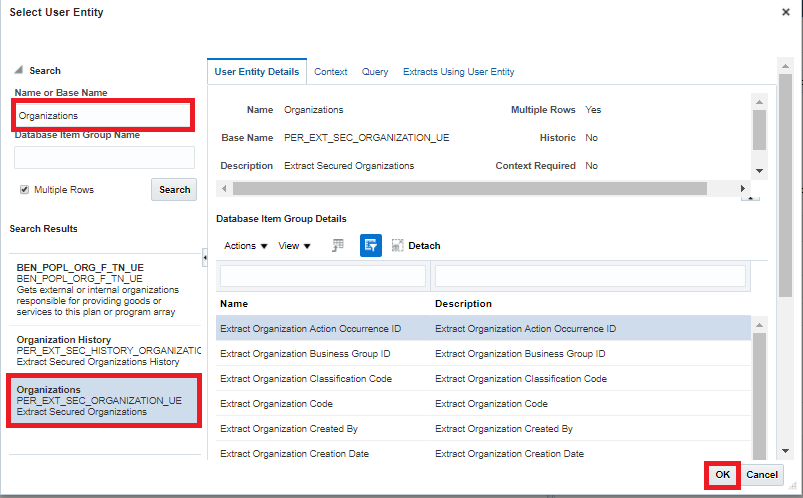This screenshot has width=803, height=498.
Task: Click table scrollbar up arrow
Action: click(759, 325)
